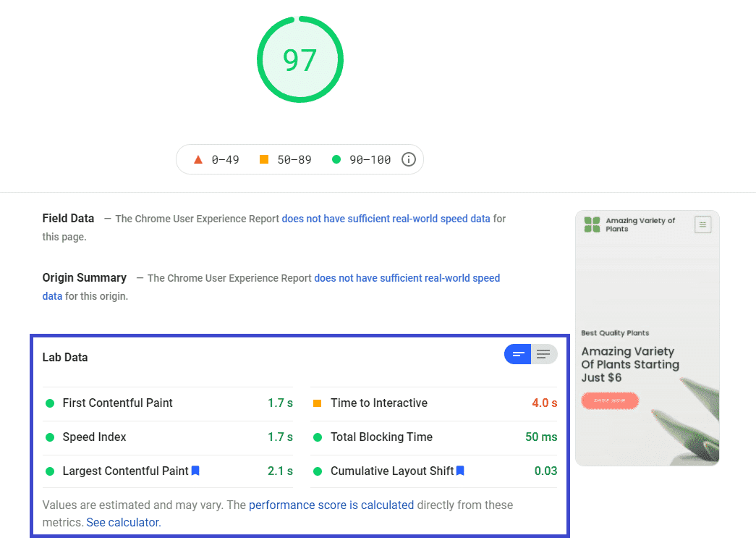Click the coral shop button in the page preview
756x538 pixels.
point(610,400)
